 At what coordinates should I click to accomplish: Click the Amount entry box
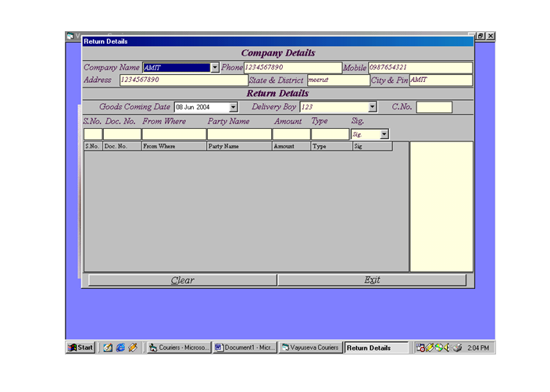[x=291, y=134]
